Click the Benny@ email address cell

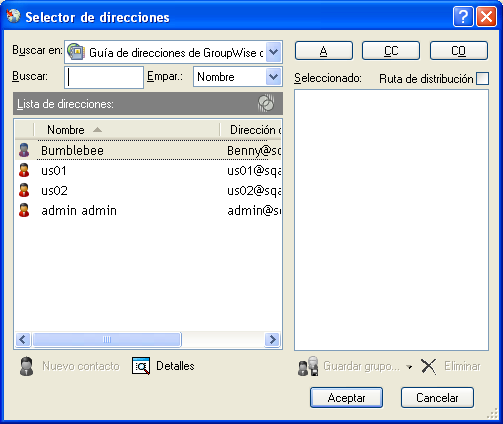click(254, 151)
